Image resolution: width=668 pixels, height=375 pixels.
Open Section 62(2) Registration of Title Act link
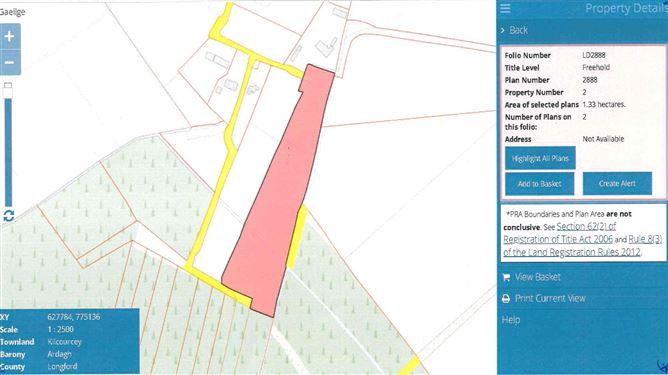click(x=559, y=233)
